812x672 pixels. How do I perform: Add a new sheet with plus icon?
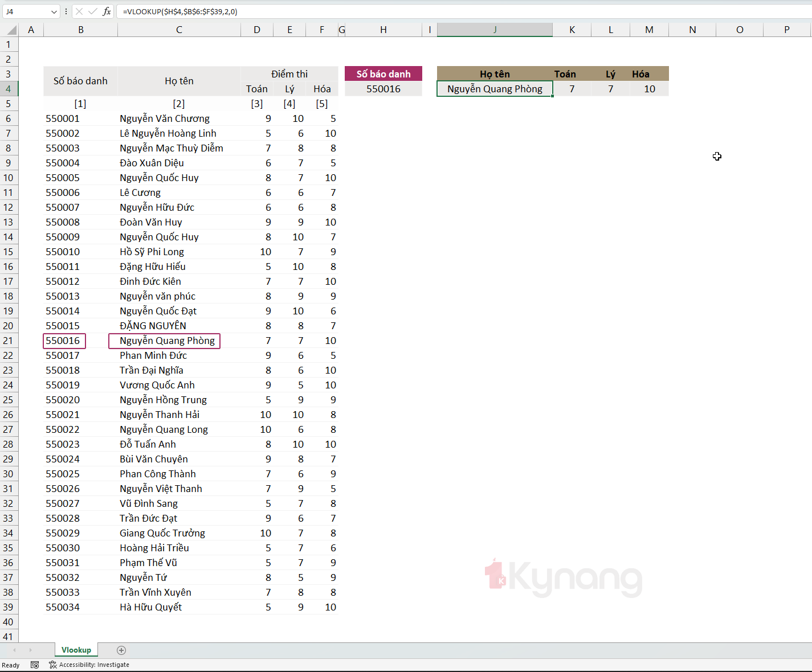pyautogui.click(x=121, y=650)
